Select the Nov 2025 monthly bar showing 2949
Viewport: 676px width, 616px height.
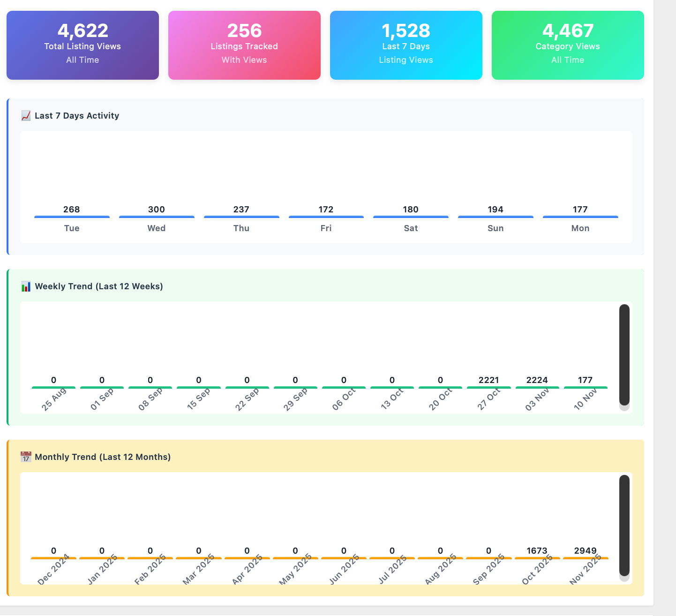586,558
